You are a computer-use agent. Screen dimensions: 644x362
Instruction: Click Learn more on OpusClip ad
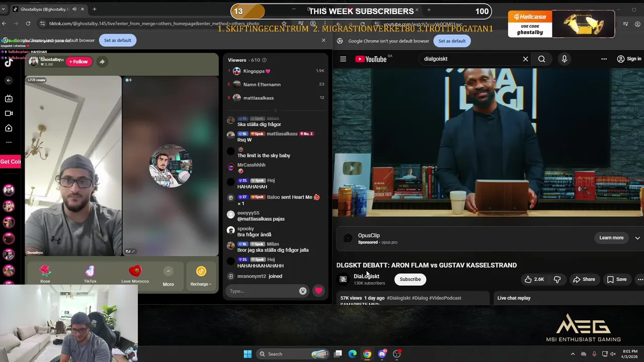tap(611, 238)
